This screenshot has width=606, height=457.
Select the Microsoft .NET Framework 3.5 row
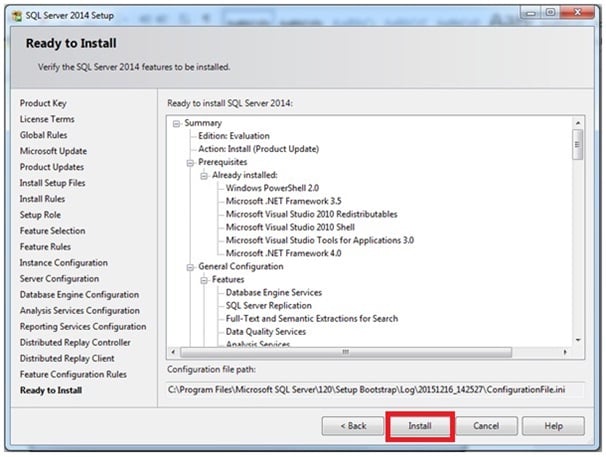point(284,201)
